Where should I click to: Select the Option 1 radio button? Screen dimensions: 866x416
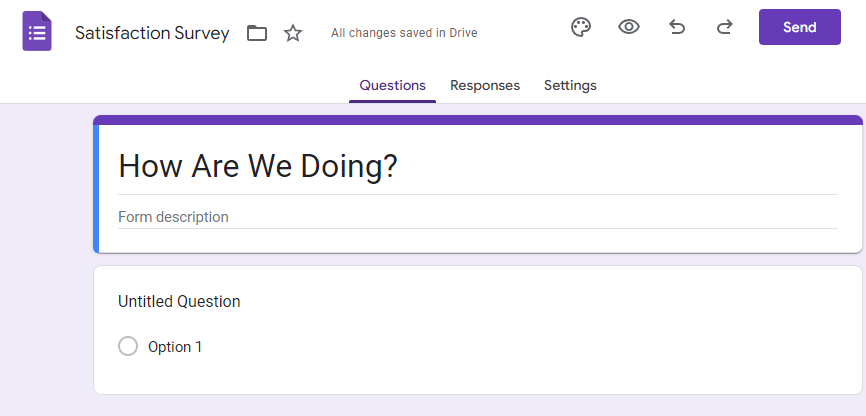pyautogui.click(x=128, y=347)
